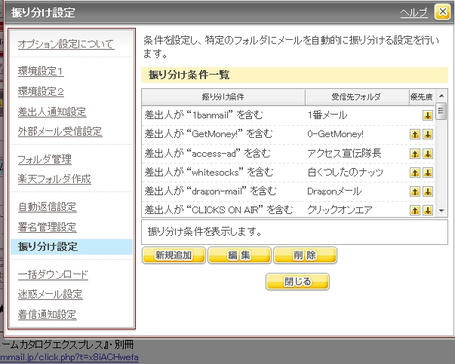Click the scrollbar up arrow of the rule list

[442, 96]
